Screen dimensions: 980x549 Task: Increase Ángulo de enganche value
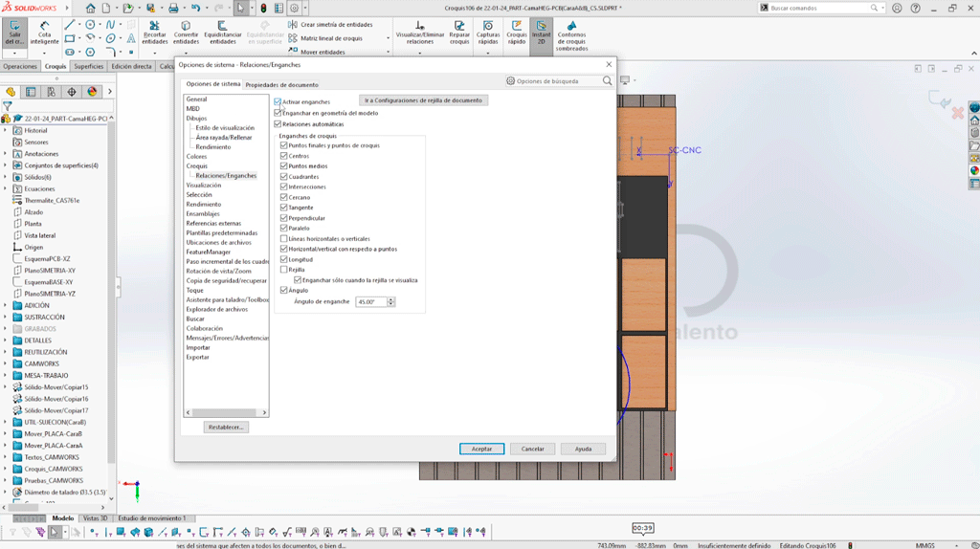tap(391, 299)
